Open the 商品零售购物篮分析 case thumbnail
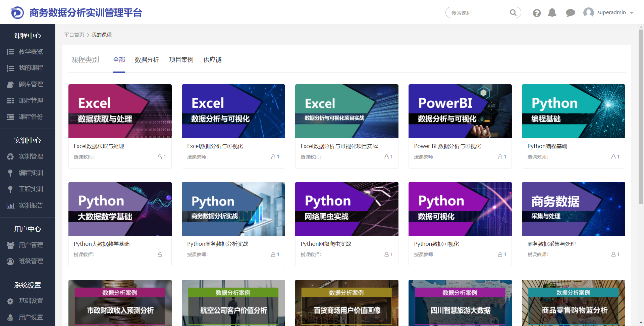644x326 pixels. tap(574, 303)
